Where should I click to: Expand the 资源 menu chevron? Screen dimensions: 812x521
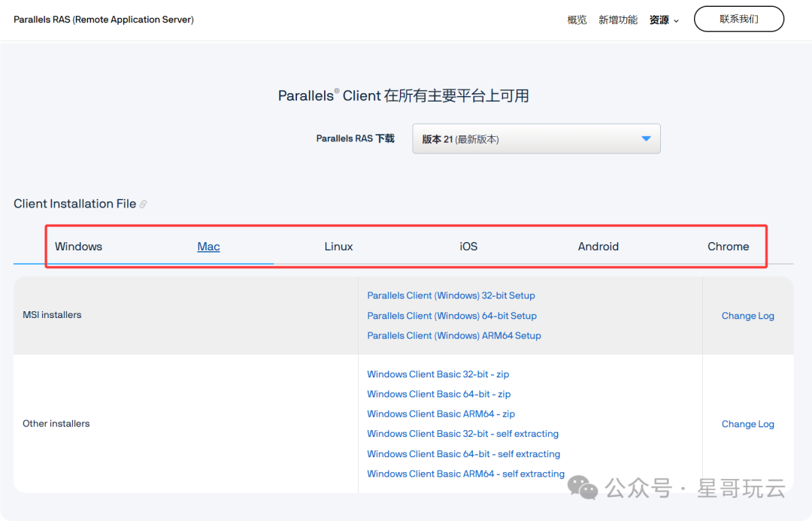(676, 21)
